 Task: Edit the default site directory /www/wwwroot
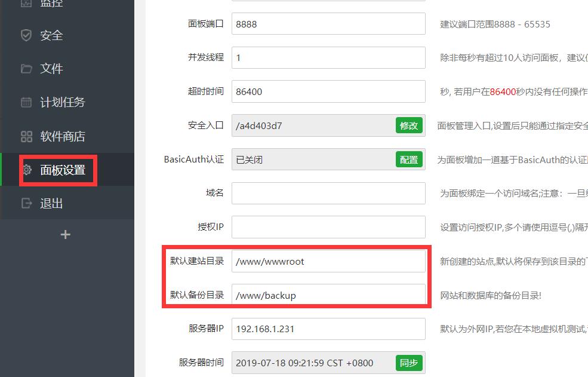(328, 261)
